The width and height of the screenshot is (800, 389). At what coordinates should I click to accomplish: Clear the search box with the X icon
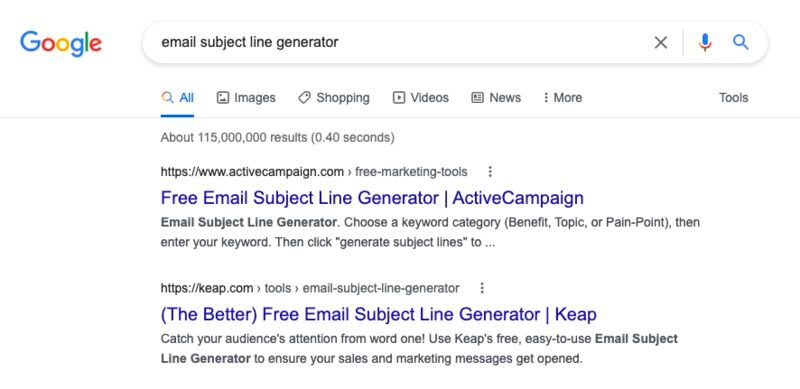coord(661,42)
